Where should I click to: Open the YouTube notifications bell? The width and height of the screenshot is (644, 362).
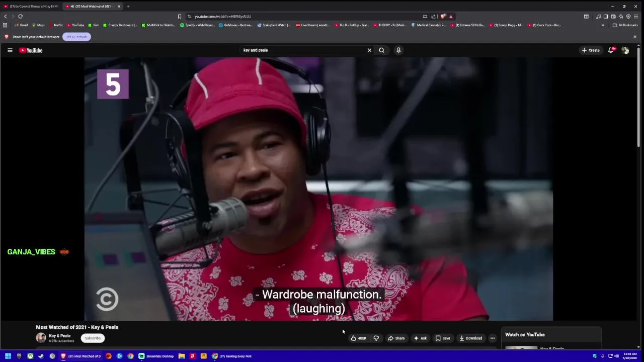(611, 50)
